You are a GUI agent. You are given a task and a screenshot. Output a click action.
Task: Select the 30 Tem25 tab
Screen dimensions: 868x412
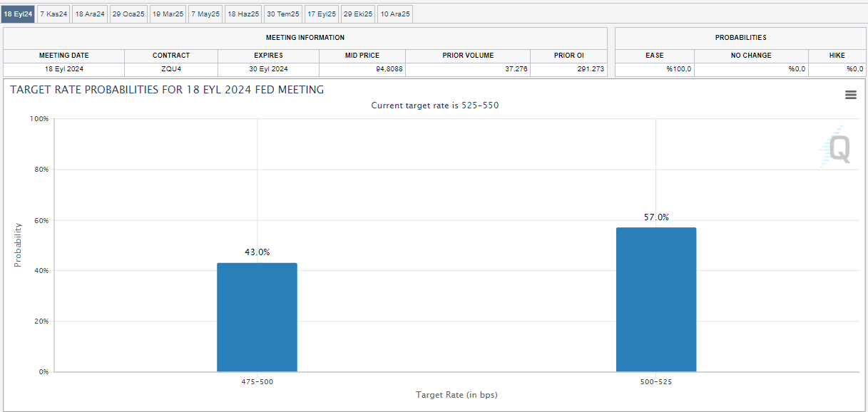pyautogui.click(x=282, y=14)
